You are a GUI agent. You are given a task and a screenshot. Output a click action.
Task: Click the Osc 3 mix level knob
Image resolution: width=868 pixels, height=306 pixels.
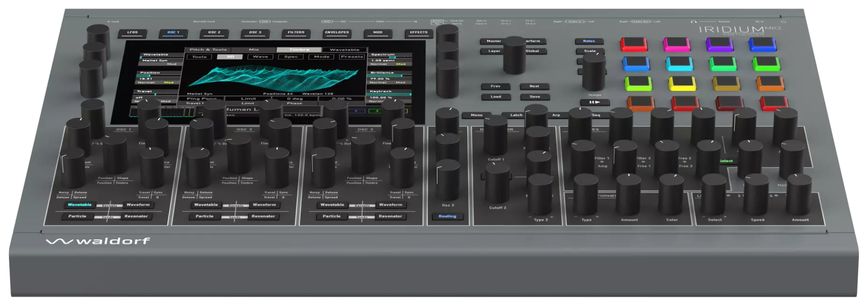click(448, 180)
